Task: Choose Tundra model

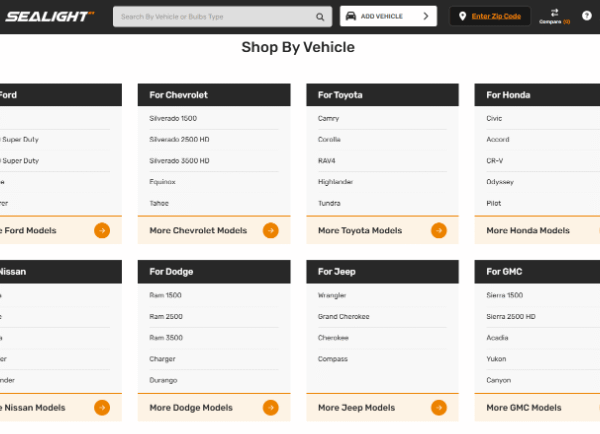Action: (x=329, y=203)
